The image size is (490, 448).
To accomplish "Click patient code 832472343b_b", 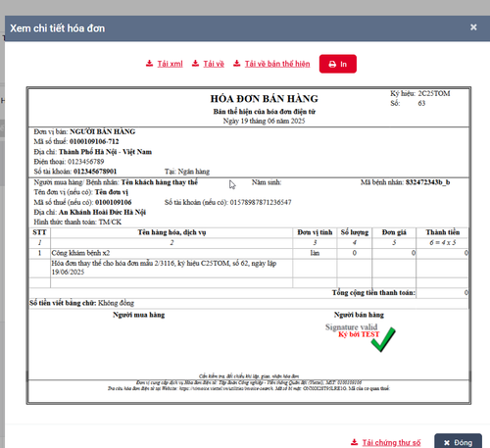I will (427, 182).
